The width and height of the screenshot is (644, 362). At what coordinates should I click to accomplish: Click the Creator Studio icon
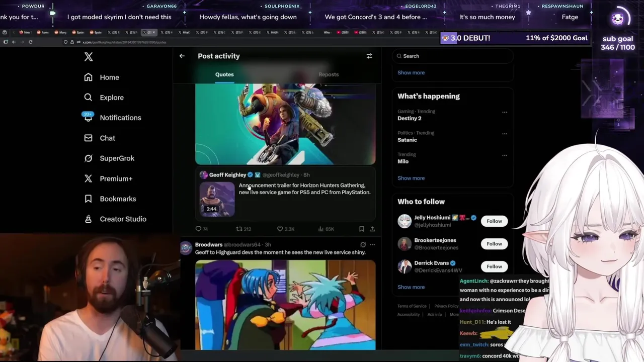(89, 219)
